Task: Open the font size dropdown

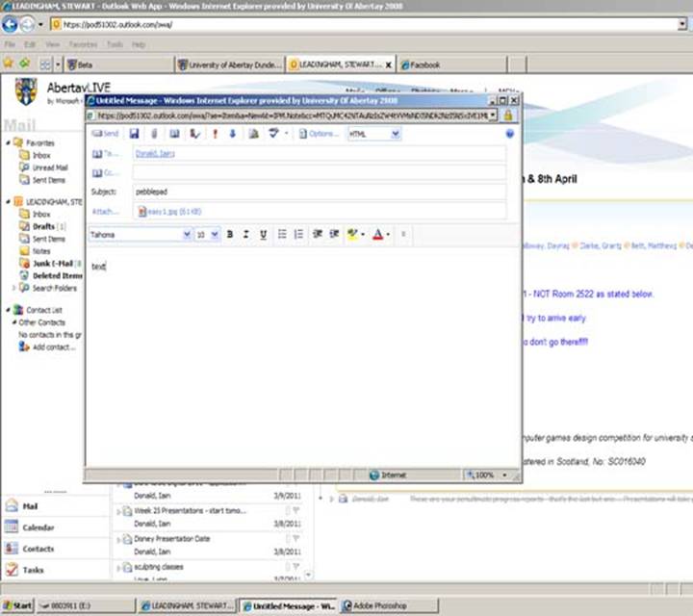Action: click(x=215, y=234)
